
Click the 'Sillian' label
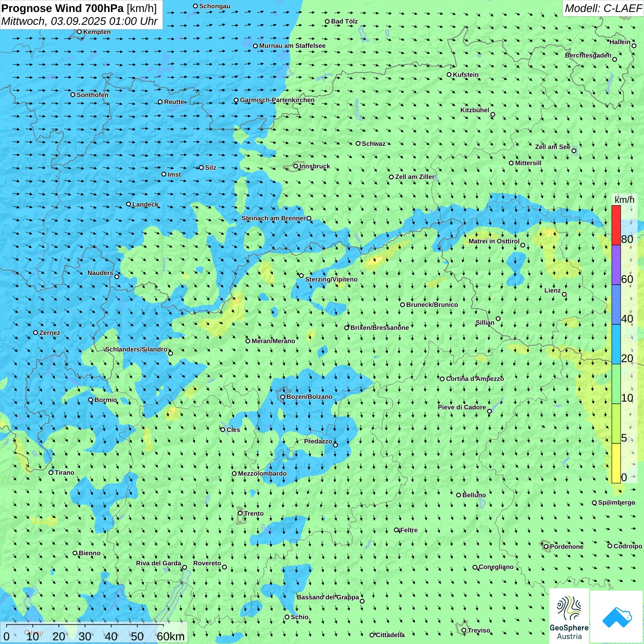point(485,322)
